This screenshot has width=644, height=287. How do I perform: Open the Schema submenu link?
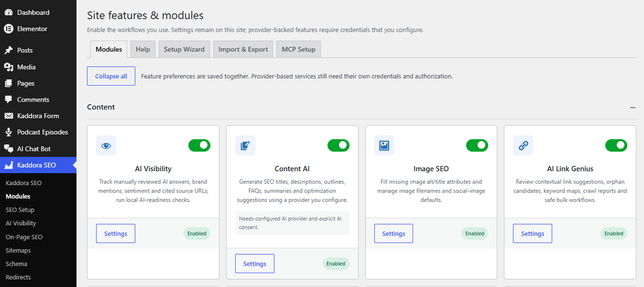[16, 264]
